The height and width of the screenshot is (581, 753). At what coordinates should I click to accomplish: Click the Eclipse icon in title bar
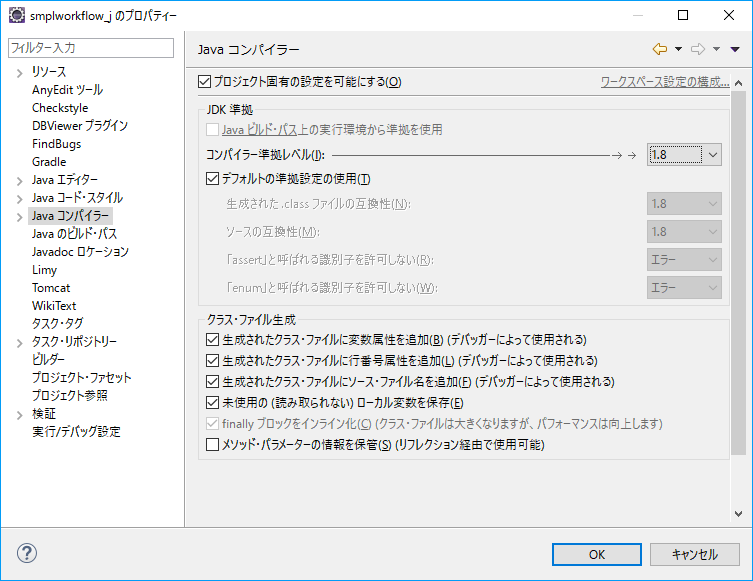coord(17,15)
